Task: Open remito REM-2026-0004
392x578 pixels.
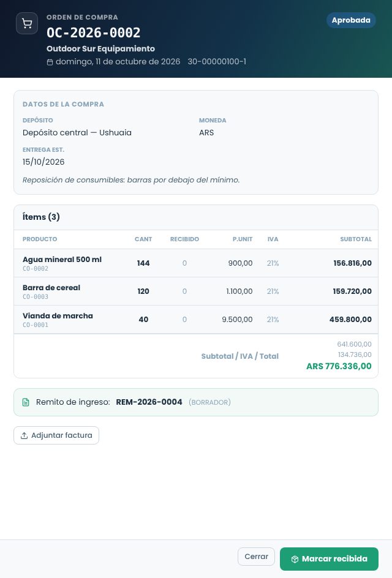Action: [x=149, y=402]
